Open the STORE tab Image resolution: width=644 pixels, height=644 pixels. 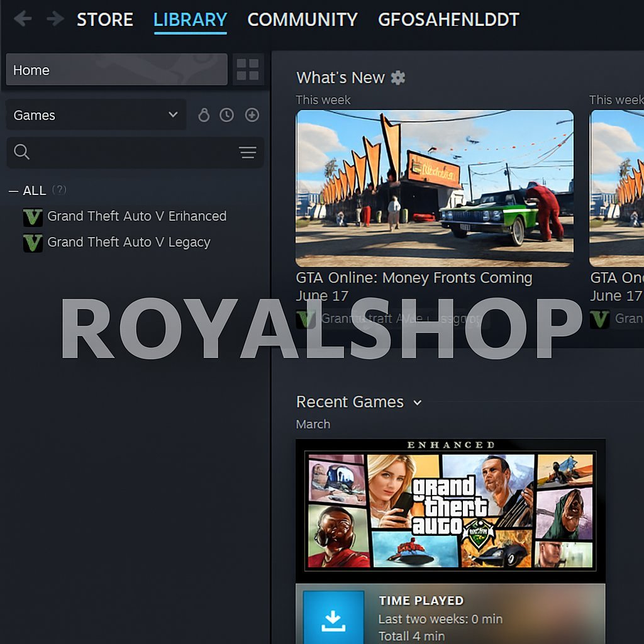click(x=105, y=19)
